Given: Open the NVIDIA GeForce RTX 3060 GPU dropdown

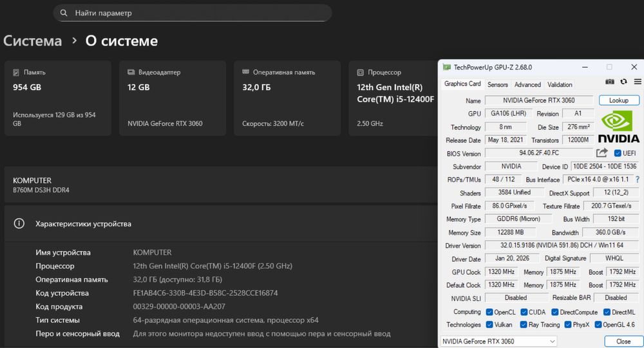Looking at the screenshot, I should click(x=498, y=341).
